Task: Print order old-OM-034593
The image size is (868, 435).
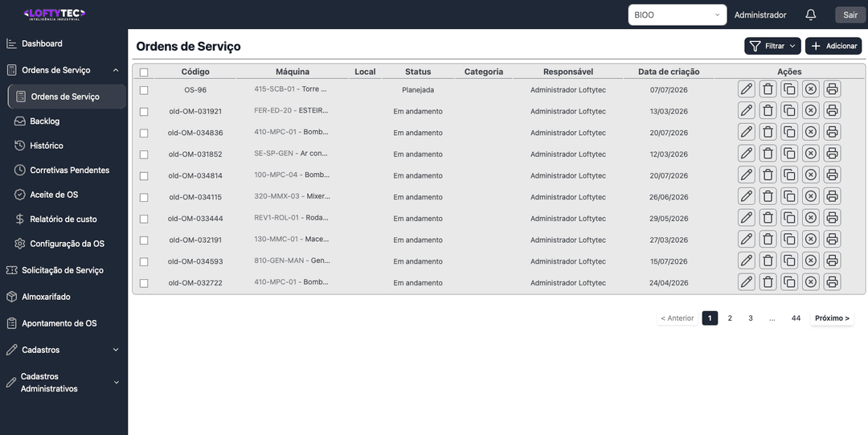Action: tap(832, 261)
